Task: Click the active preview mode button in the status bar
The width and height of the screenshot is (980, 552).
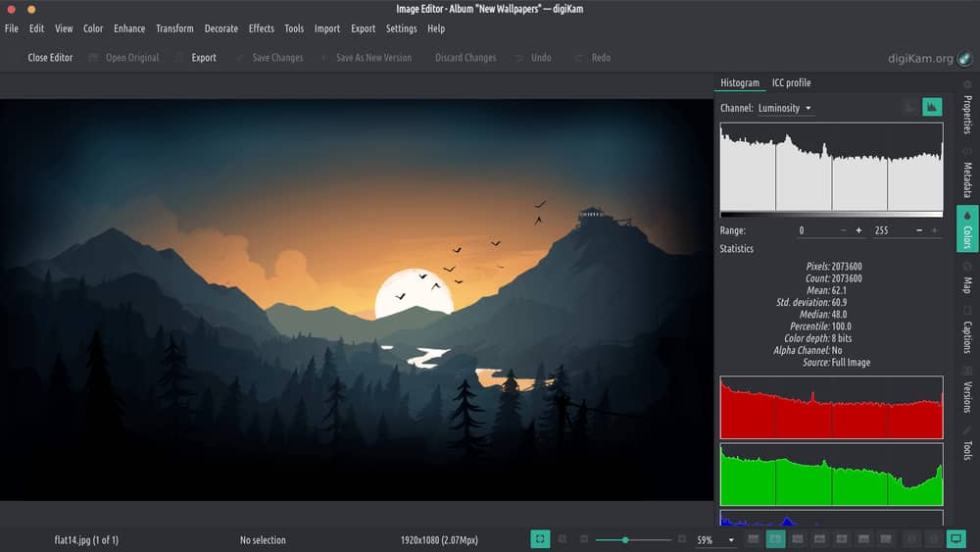Action: 775,539
